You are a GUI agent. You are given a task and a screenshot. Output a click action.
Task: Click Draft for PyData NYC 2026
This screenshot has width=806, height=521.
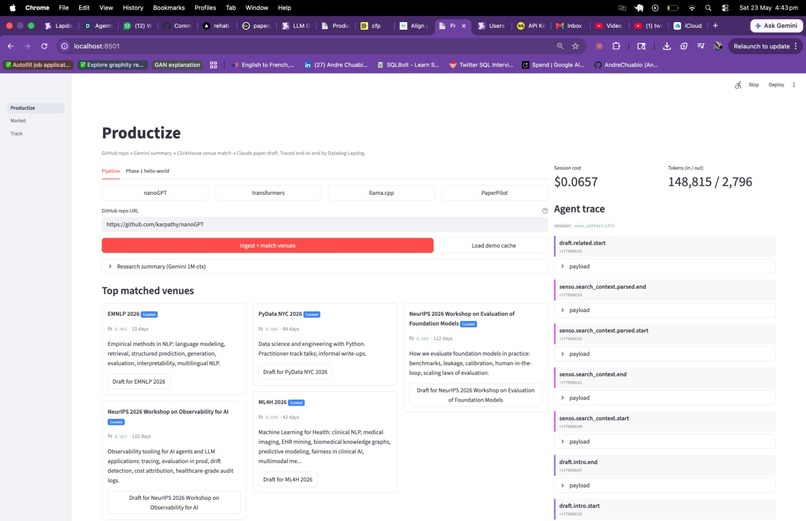(x=295, y=372)
